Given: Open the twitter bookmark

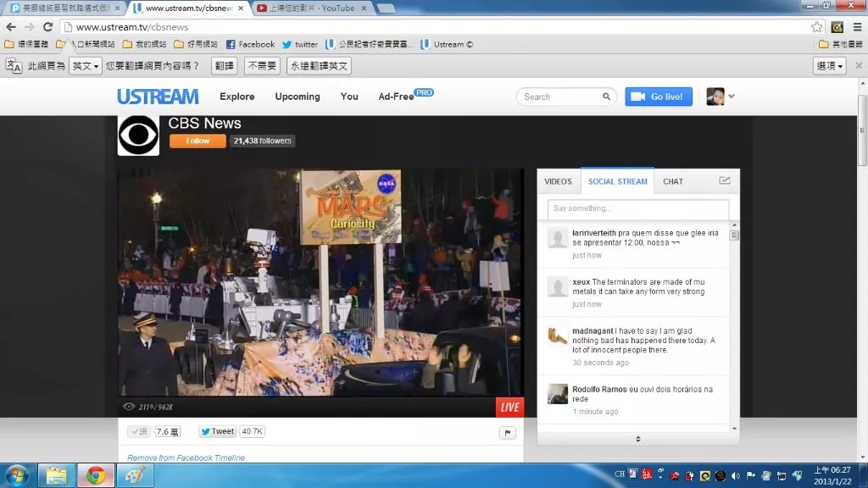Looking at the screenshot, I should pyautogui.click(x=300, y=44).
